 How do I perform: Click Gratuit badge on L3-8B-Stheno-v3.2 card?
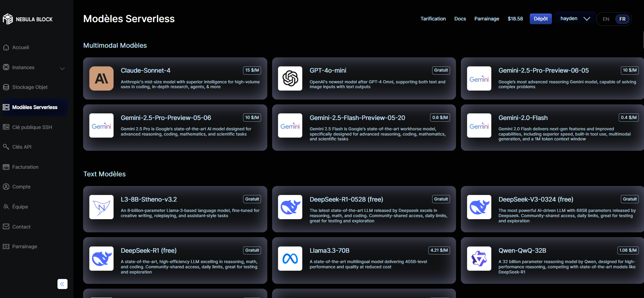coord(252,199)
